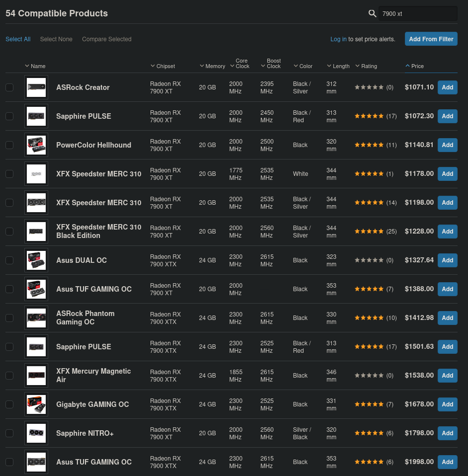Add PowerColor Hellhound at $1140.81
This screenshot has width=468, height=476.
pyautogui.click(x=447, y=145)
